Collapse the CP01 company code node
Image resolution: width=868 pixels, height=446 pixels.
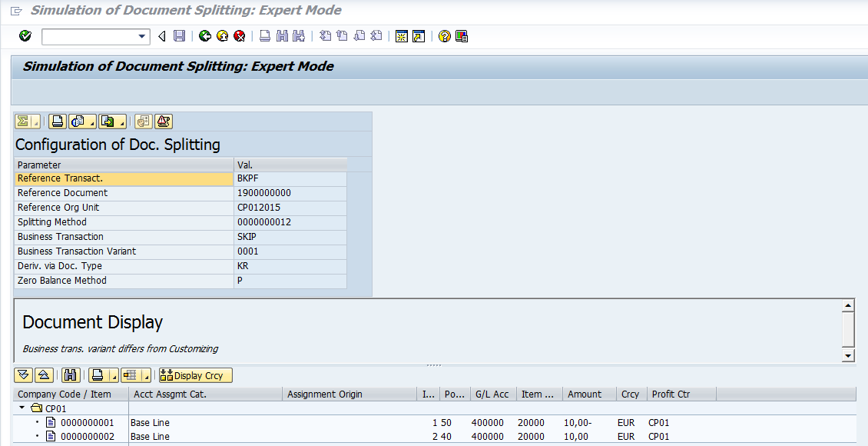click(x=22, y=408)
